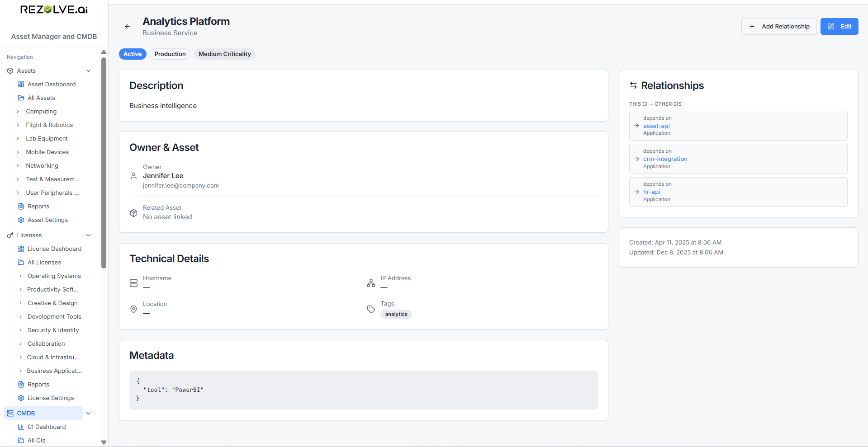
Task: Open All Licenses in the sidebar
Action: (44, 263)
